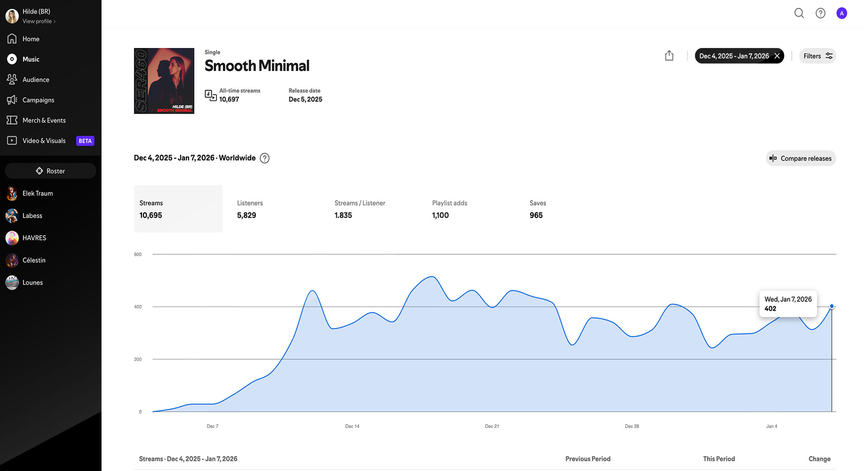Open the Filters dropdown

point(817,56)
